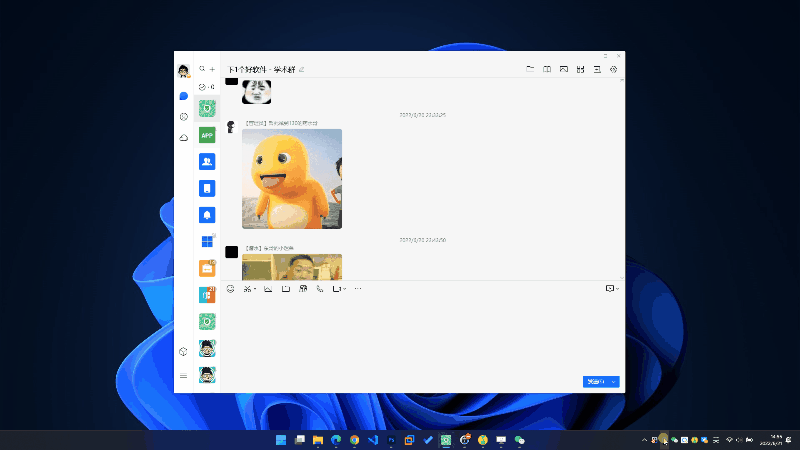Image resolution: width=800 pixels, height=450 pixels.
Task: Expand the send button options arrow
Action: [614, 381]
